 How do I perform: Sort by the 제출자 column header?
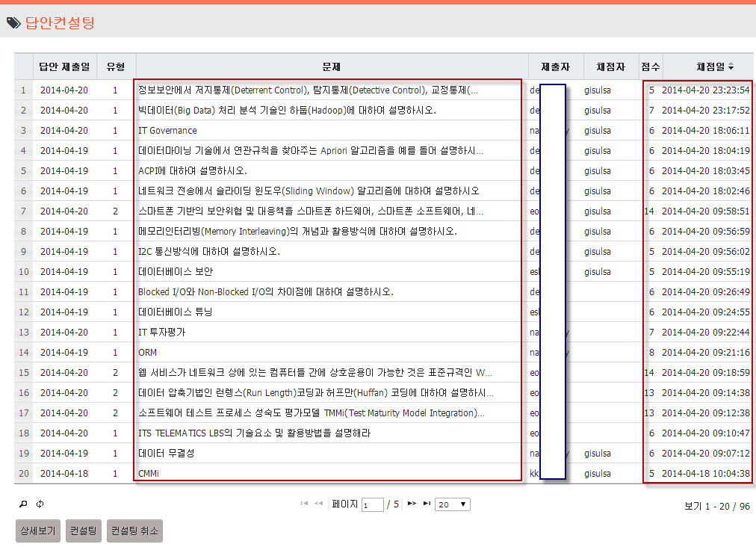tap(555, 67)
